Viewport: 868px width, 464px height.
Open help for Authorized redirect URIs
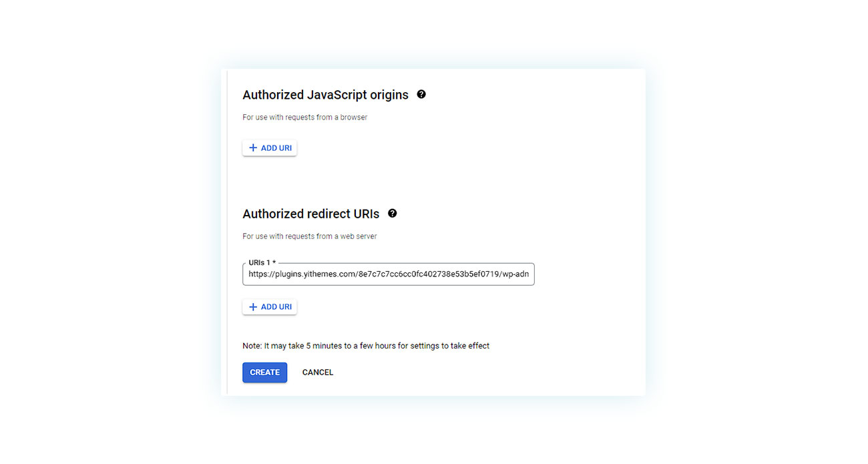(393, 214)
